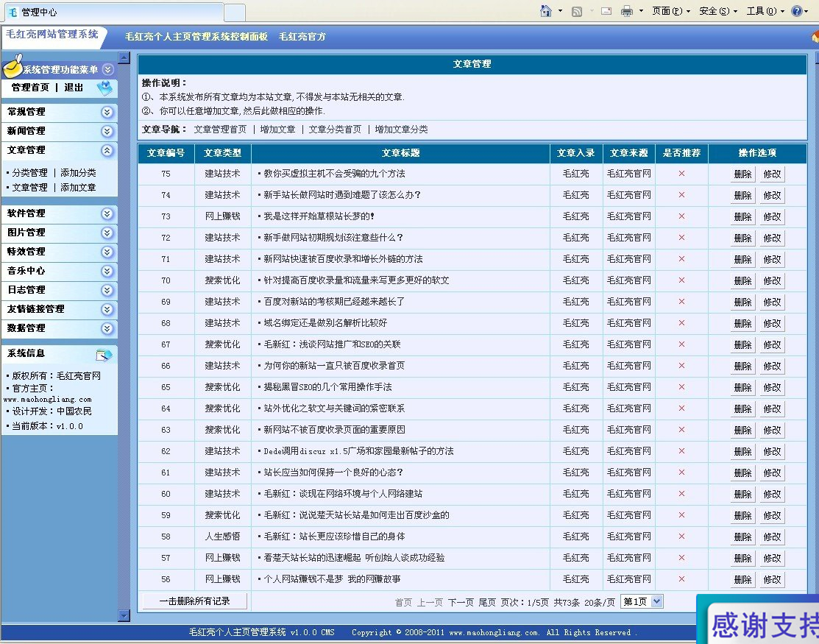Open 添加分类 in sidebar

coord(78,173)
